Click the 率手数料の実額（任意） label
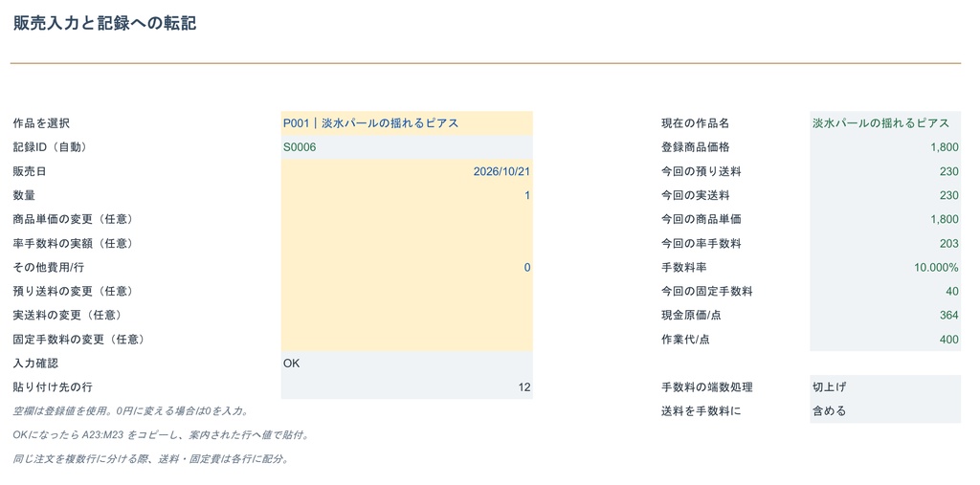The image size is (980, 485). coord(73,243)
